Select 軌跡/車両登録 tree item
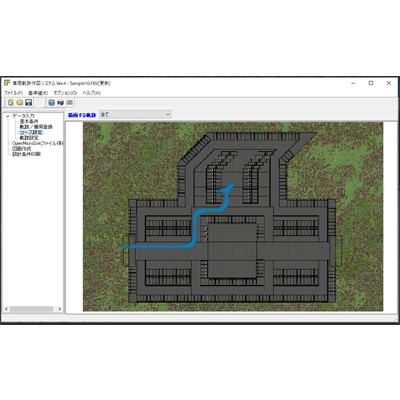Image resolution: width=400 pixels, height=400 pixels. [36, 127]
